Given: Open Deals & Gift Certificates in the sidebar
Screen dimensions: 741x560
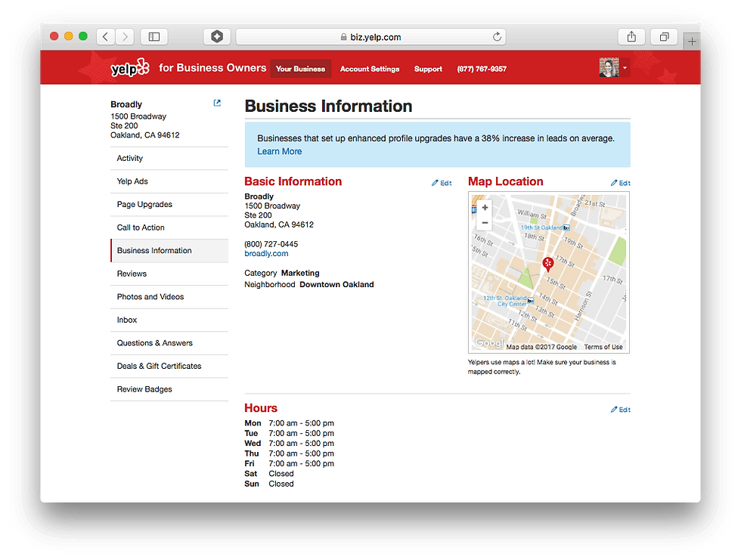Looking at the screenshot, I should click(x=169, y=367).
